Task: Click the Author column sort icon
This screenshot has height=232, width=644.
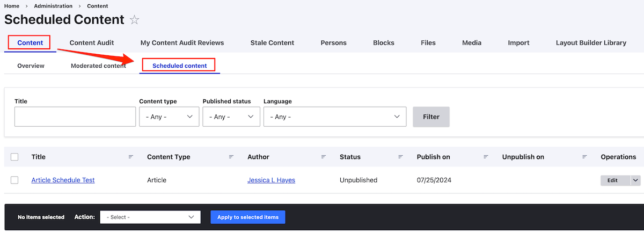Action: [324, 157]
